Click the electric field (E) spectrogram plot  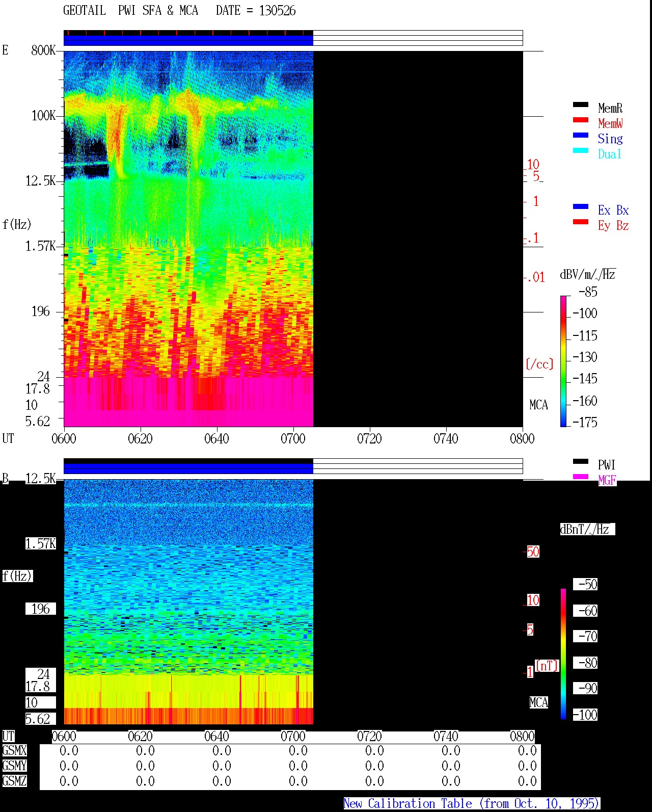(x=293, y=239)
